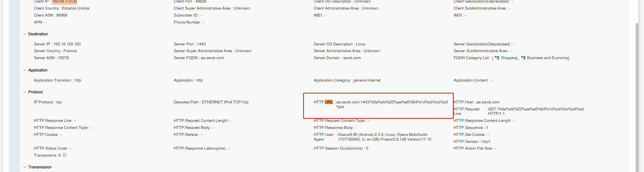Viewport: 644px width, 172px height.
Task: Click the Server IP value 162.19.155.183
Action: coord(67,44)
